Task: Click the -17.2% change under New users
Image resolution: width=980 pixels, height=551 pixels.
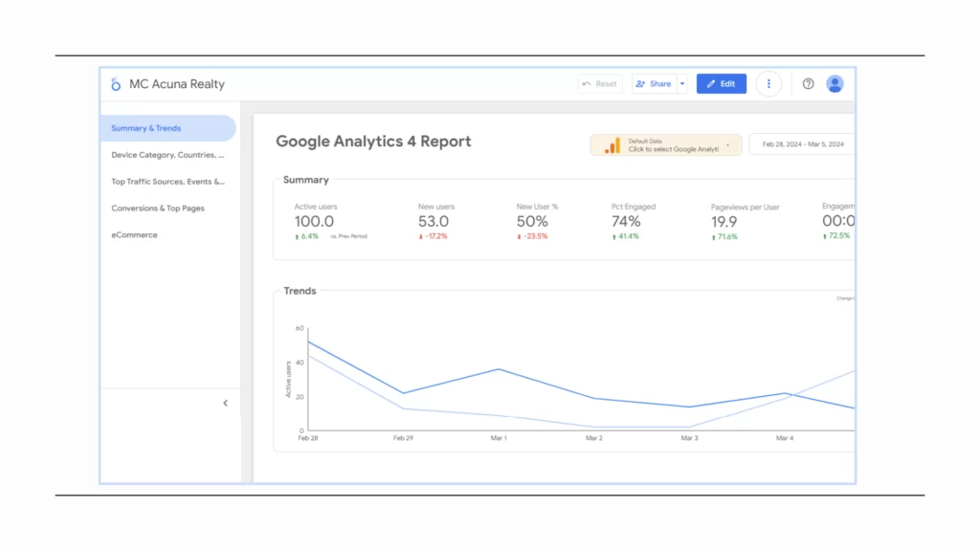Action: tap(434, 236)
